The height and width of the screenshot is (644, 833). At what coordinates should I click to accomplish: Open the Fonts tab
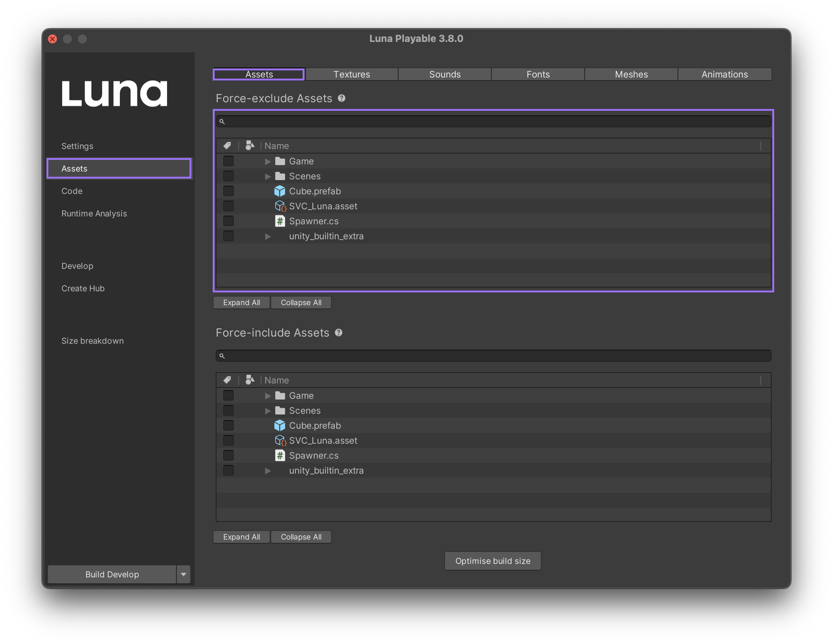pyautogui.click(x=538, y=75)
